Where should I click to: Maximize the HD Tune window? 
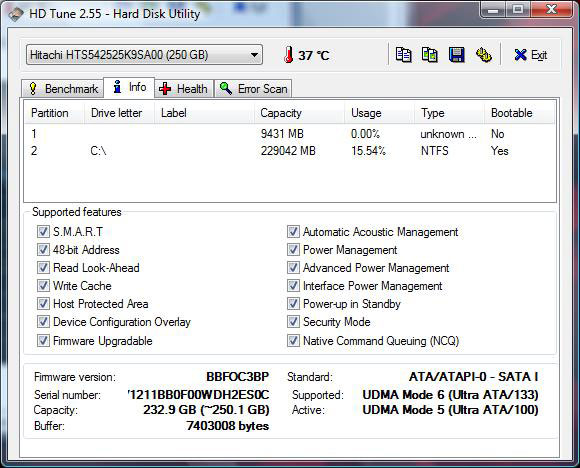(517, 10)
